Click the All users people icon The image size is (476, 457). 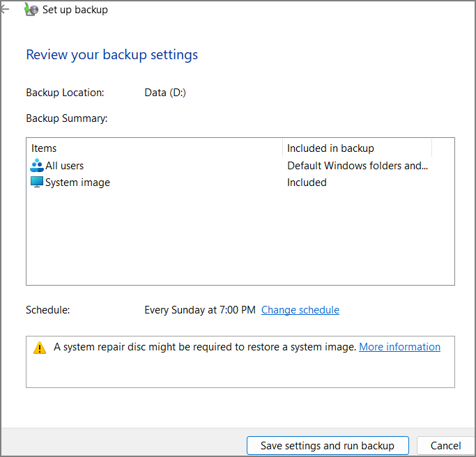tap(37, 166)
